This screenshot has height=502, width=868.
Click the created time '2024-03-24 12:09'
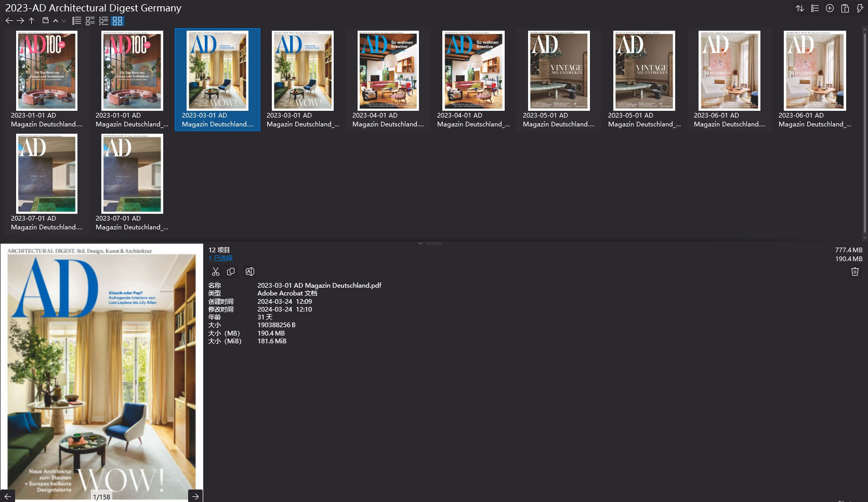pos(285,302)
